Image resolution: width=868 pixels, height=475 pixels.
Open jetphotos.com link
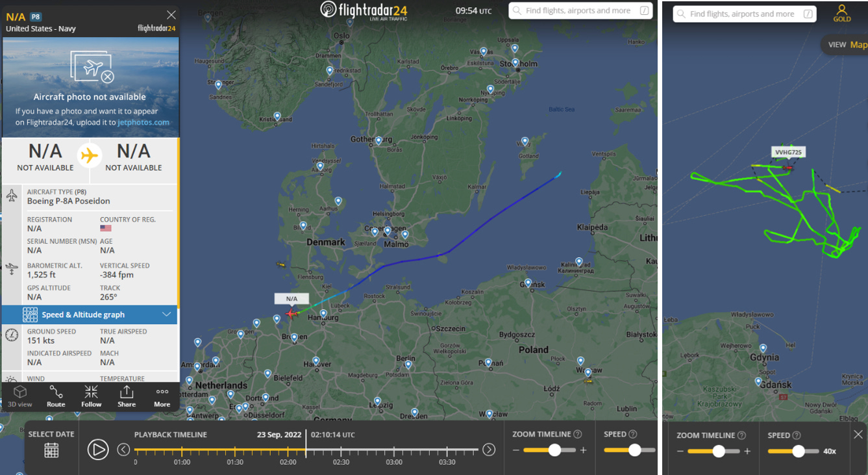point(143,122)
